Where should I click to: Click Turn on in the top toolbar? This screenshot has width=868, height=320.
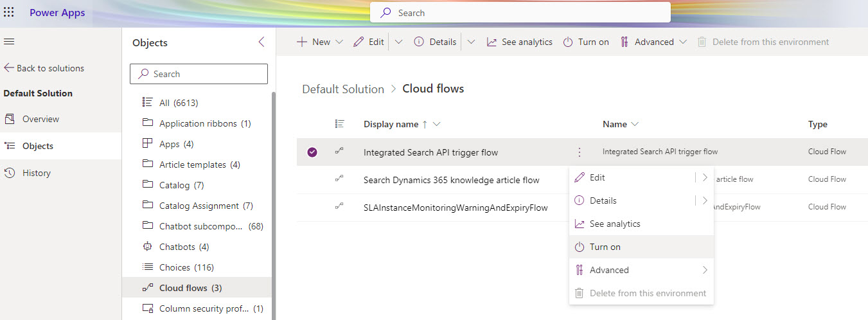pos(585,42)
